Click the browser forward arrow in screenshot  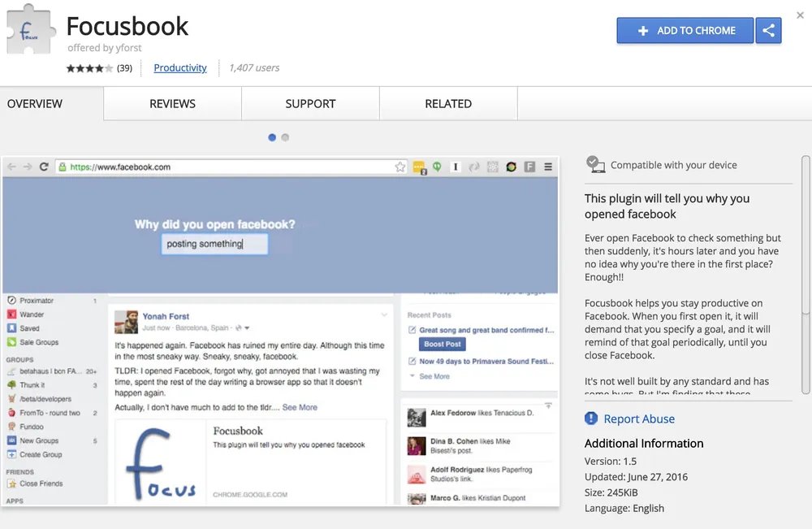tap(28, 167)
